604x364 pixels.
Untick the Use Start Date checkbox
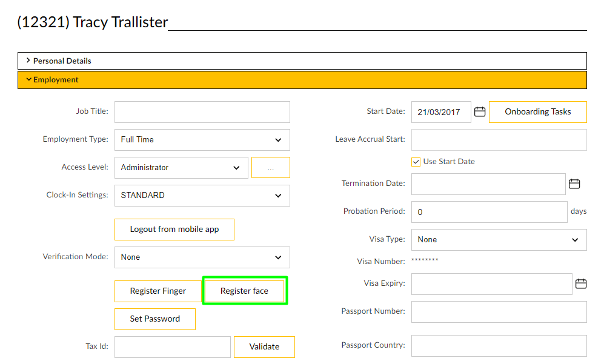(416, 162)
